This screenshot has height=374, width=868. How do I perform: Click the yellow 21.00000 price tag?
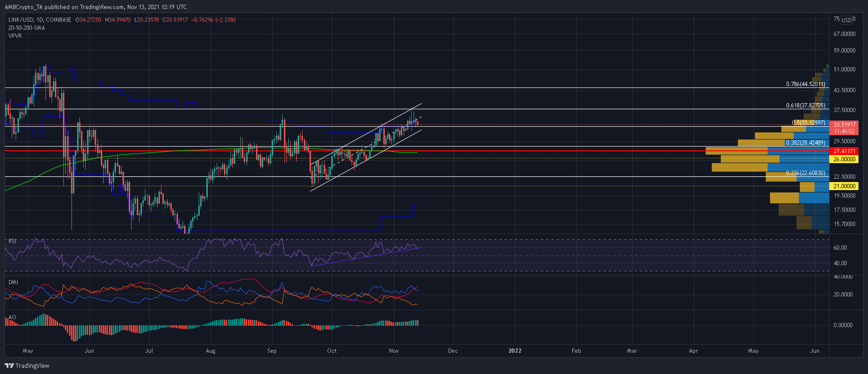tap(844, 186)
